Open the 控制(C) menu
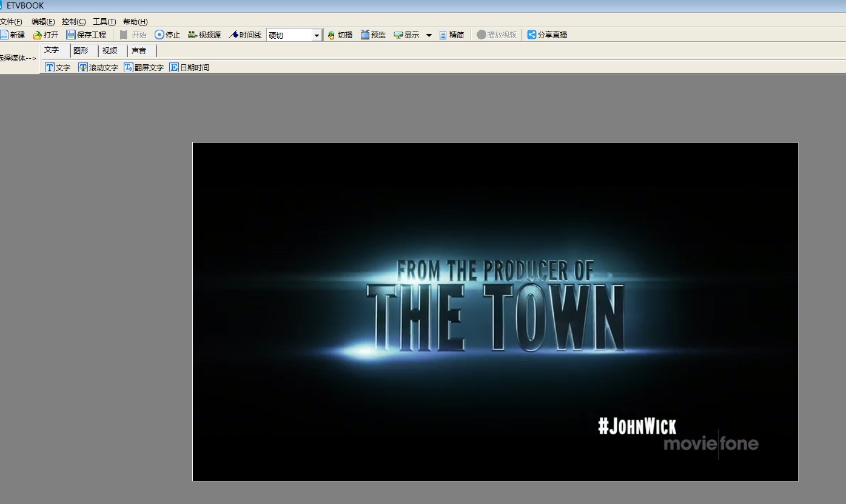The image size is (846, 504). (x=74, y=22)
